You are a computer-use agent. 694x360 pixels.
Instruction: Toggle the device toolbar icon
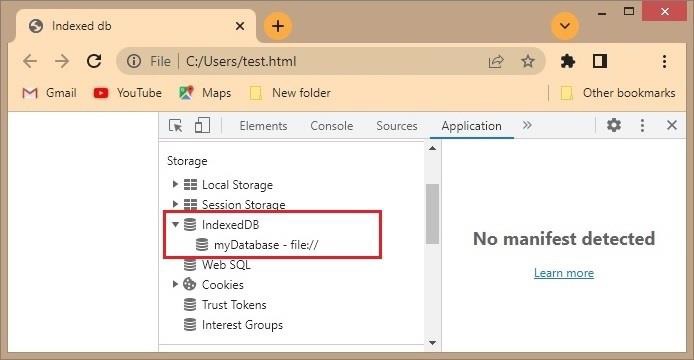202,126
